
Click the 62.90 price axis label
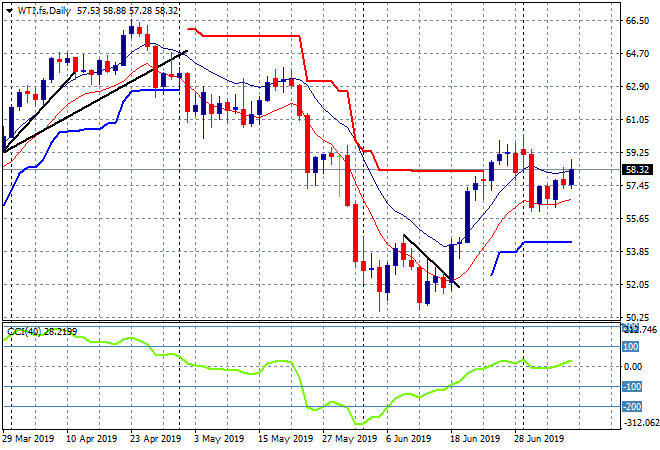(637, 87)
